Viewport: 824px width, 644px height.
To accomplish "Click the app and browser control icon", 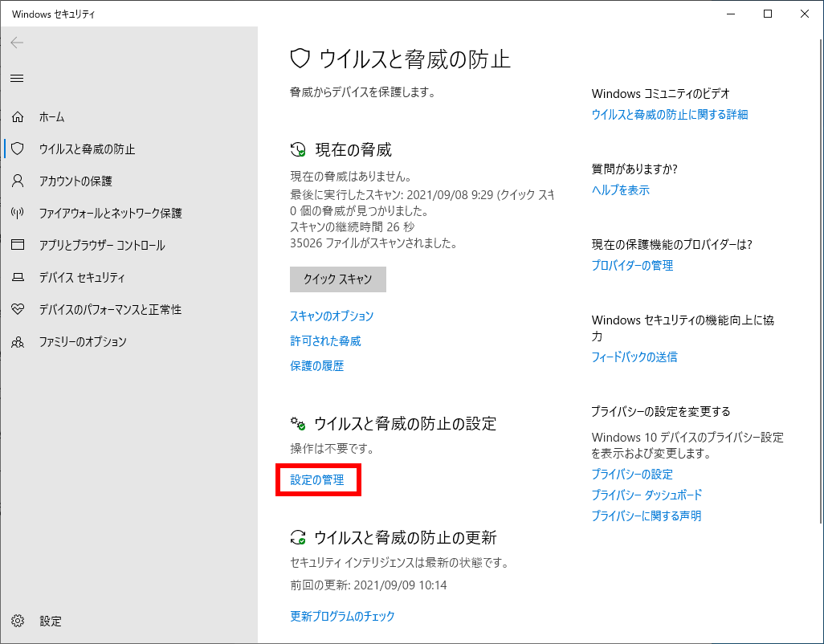I will (x=18, y=245).
